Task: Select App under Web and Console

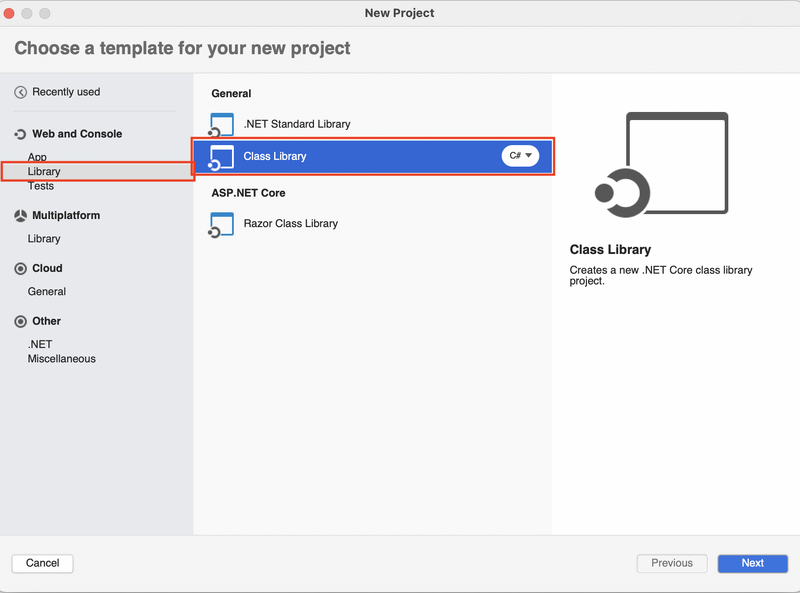Action: [37, 157]
